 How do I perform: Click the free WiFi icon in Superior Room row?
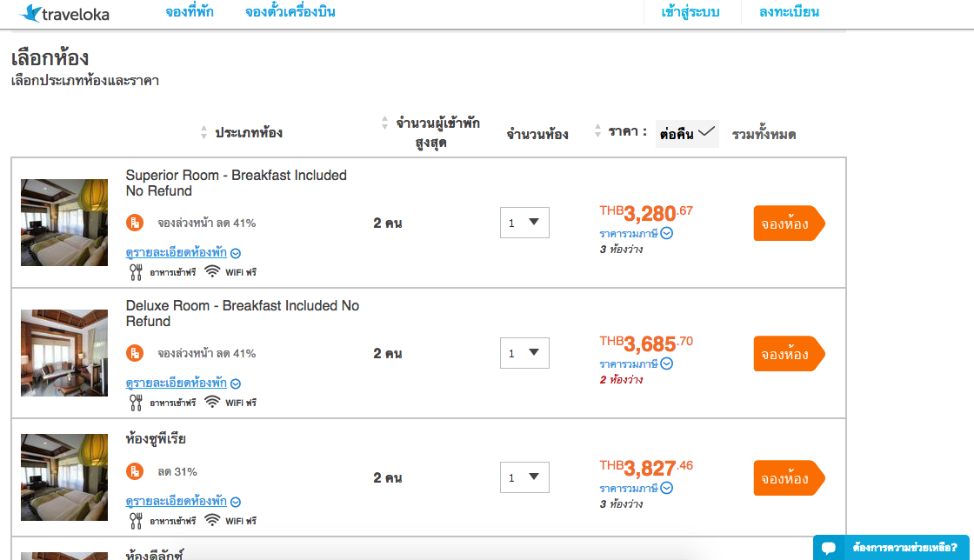tap(212, 271)
